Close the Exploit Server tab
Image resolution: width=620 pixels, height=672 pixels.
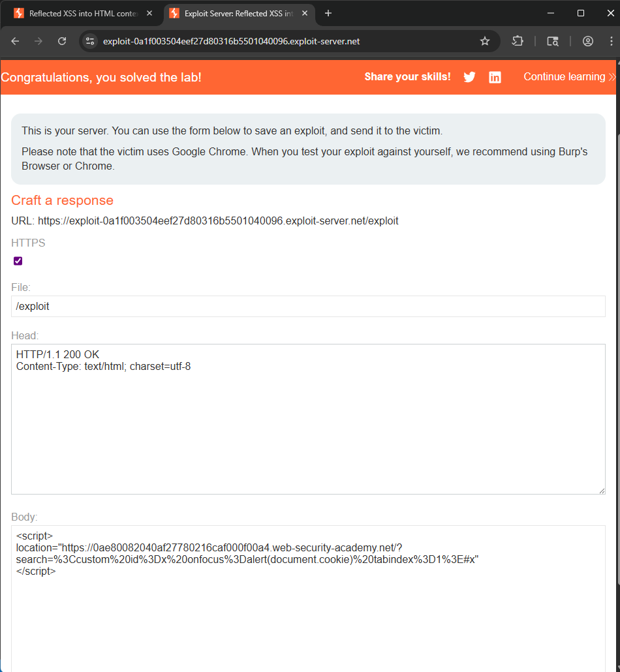pos(304,13)
